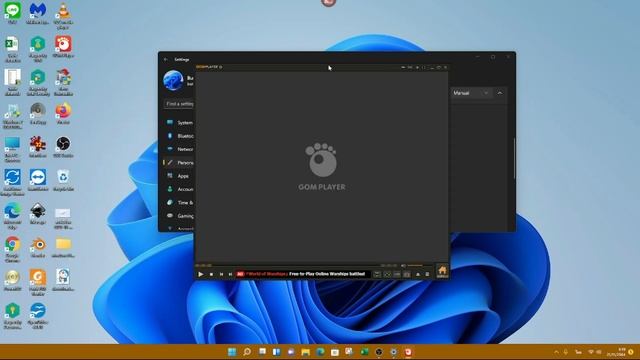
Task: Open the Inkscape desktop shortcut
Action: click(x=38, y=213)
